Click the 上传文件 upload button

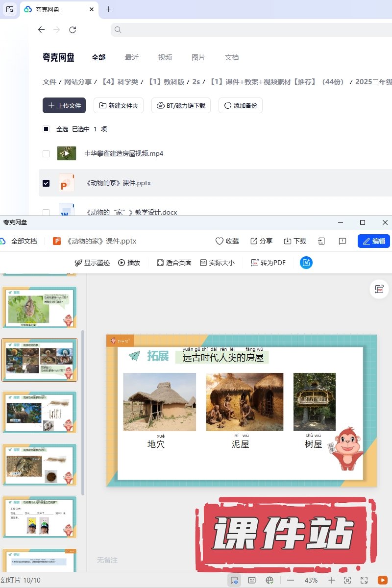pos(64,105)
